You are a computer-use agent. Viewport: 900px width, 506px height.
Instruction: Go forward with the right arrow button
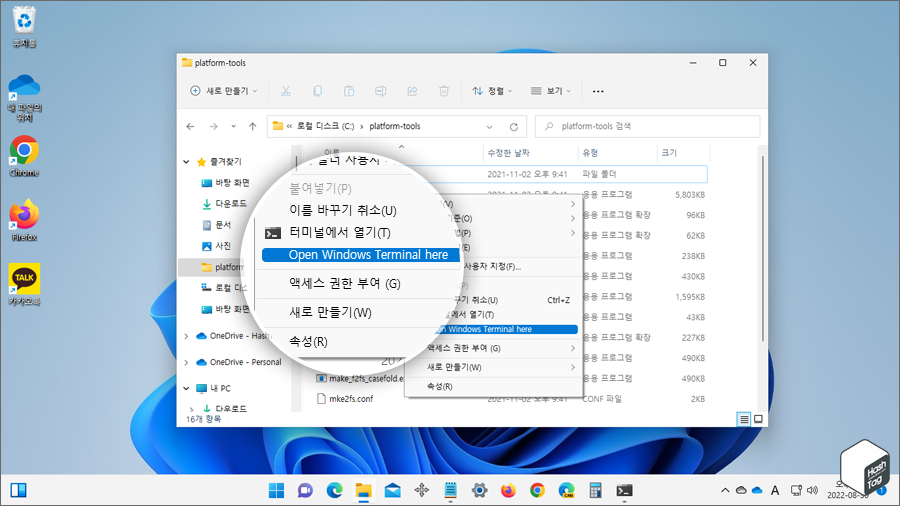point(213,126)
